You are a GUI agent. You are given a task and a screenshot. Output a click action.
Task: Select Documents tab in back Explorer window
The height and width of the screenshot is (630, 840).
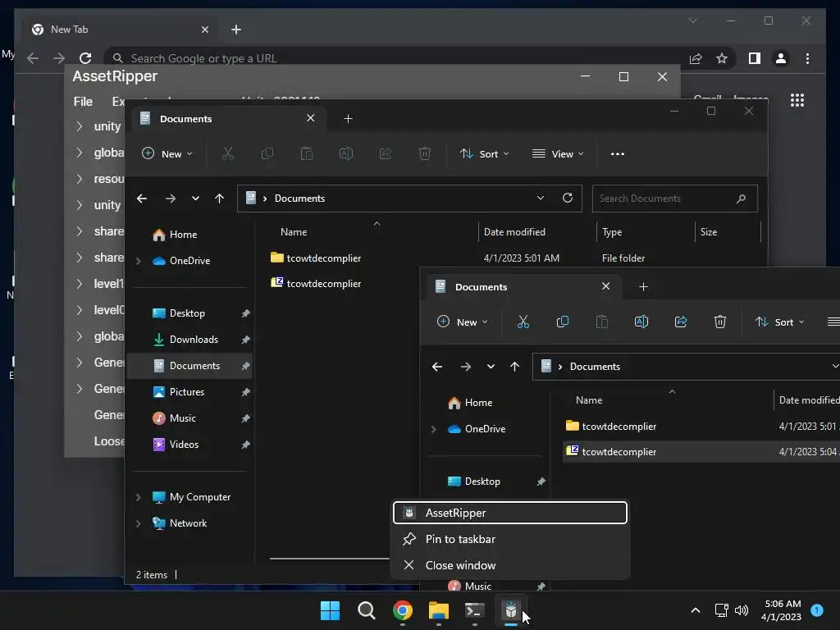(x=228, y=118)
